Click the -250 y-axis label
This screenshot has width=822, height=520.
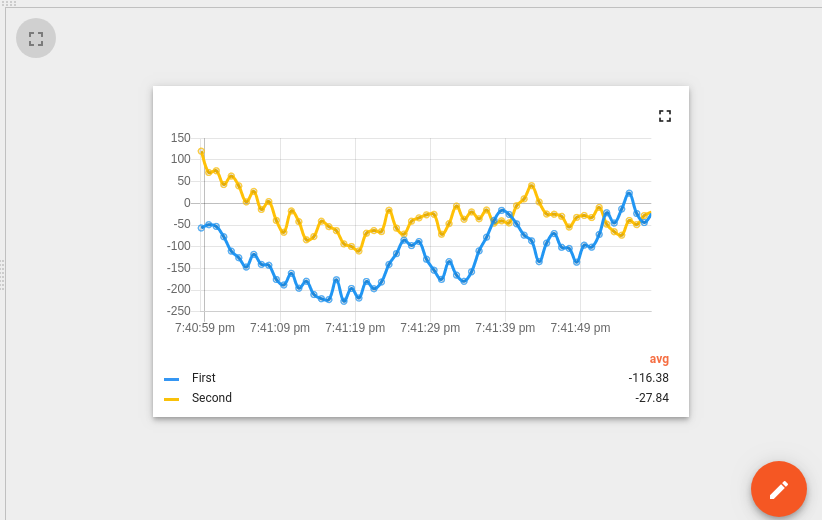click(179, 311)
